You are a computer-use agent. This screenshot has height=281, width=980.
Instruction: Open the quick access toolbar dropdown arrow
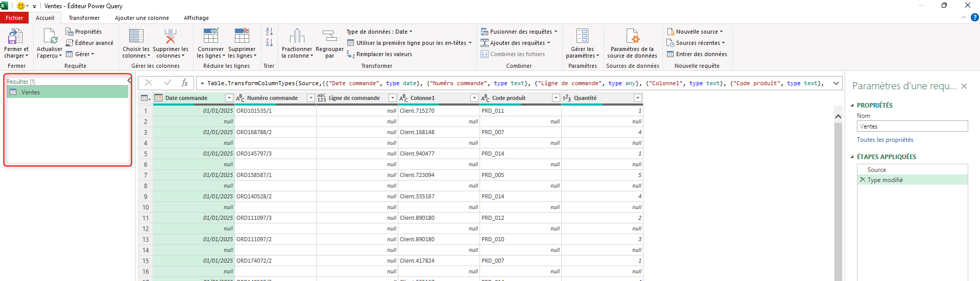pos(34,6)
